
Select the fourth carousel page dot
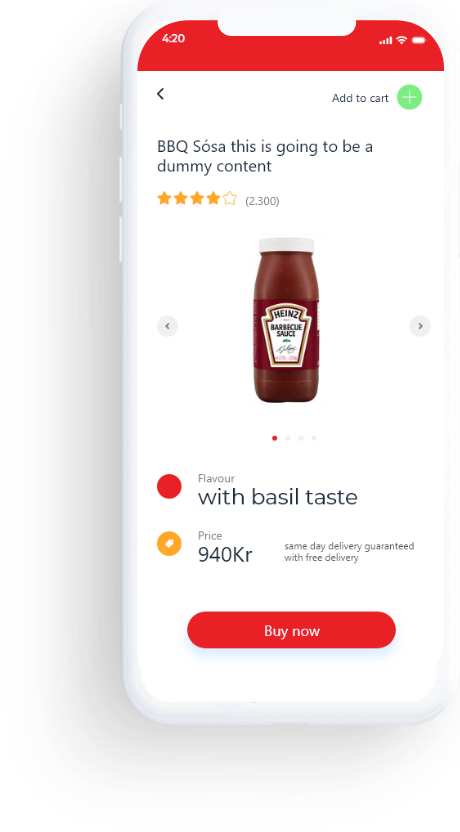tap(314, 438)
